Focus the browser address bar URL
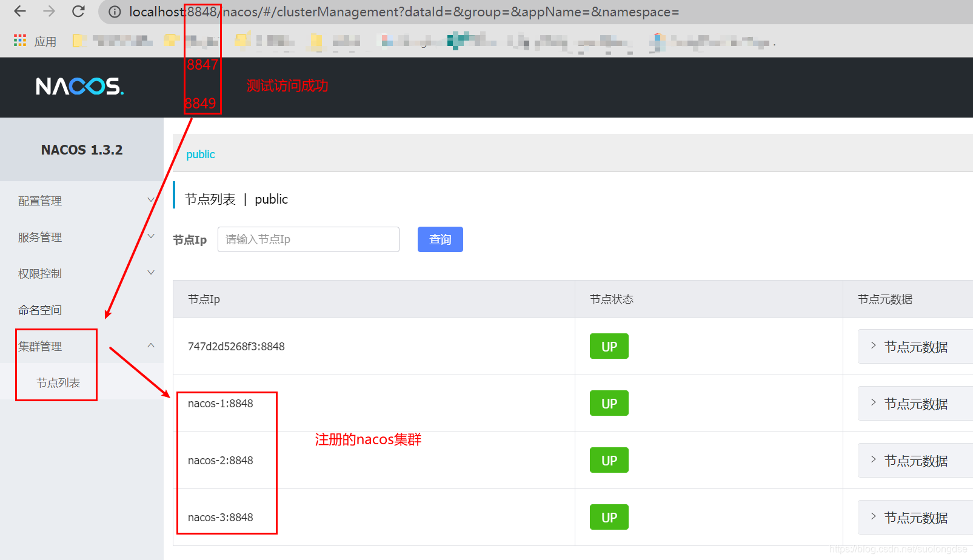This screenshot has width=973, height=560. pyautogui.click(x=404, y=12)
